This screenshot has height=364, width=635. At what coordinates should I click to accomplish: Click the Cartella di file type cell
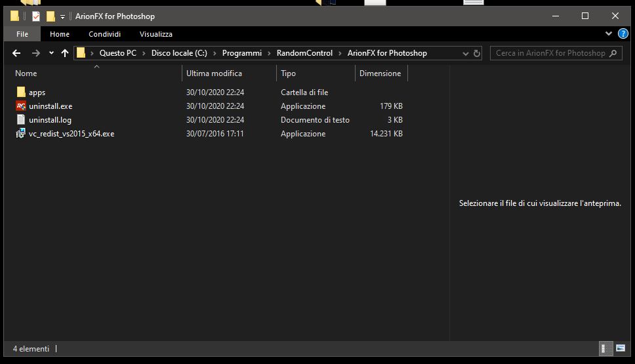click(304, 92)
